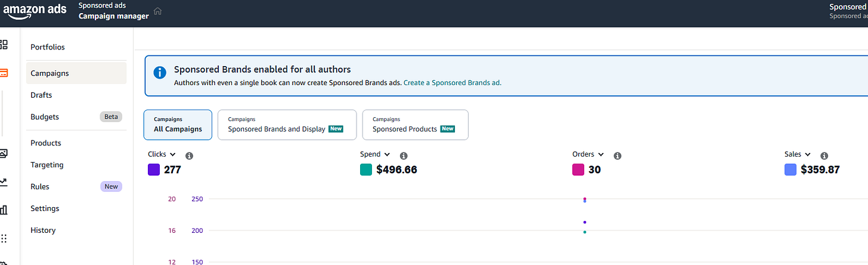Follow the Create a Sponsored Brands ad link
Image resolution: width=868 pixels, height=265 pixels.
pyautogui.click(x=452, y=83)
